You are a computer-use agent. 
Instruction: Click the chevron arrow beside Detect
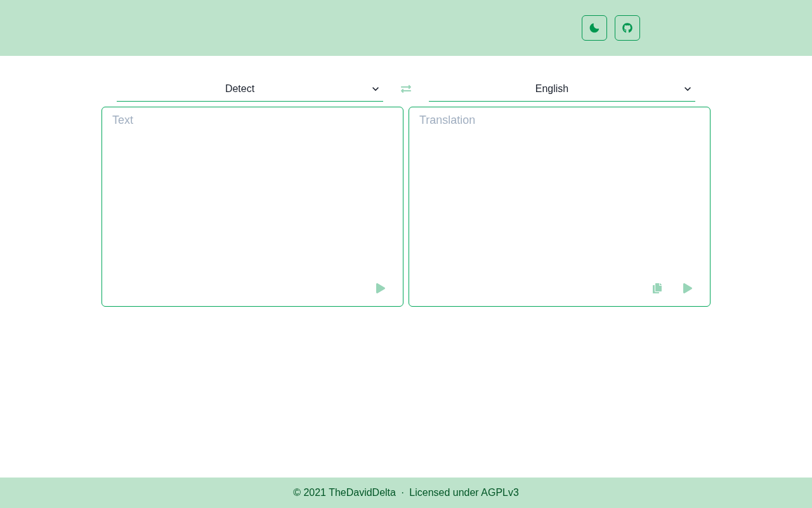[376, 89]
